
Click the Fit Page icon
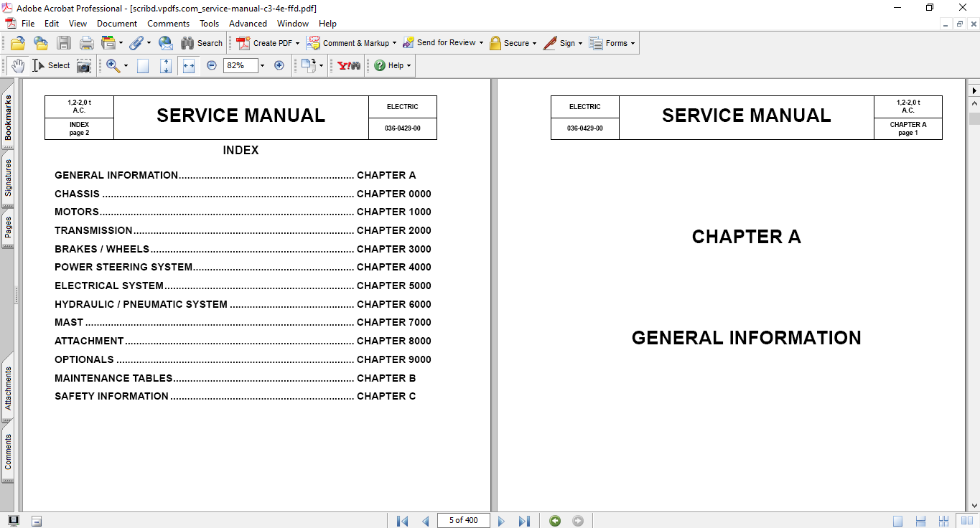166,65
